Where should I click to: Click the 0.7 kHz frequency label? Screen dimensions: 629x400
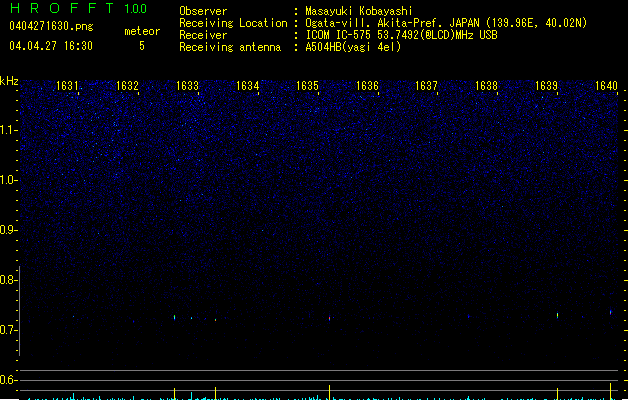coord(8,330)
